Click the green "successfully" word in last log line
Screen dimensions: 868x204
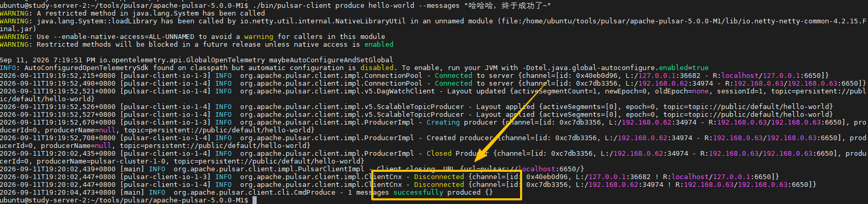418,192
